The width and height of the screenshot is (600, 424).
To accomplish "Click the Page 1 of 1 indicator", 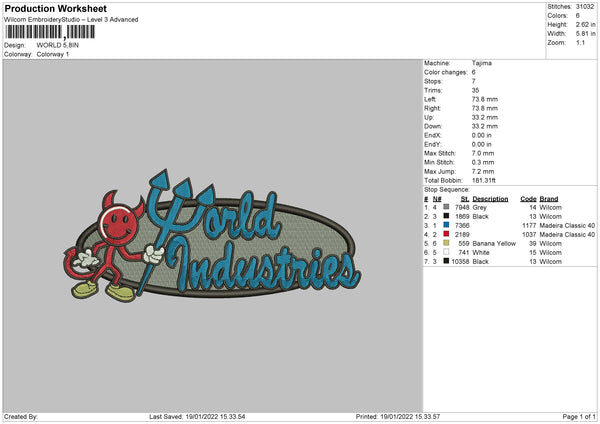I will (x=579, y=416).
